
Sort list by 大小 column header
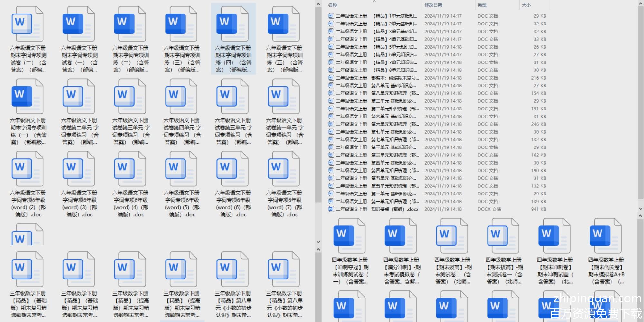tap(526, 5)
